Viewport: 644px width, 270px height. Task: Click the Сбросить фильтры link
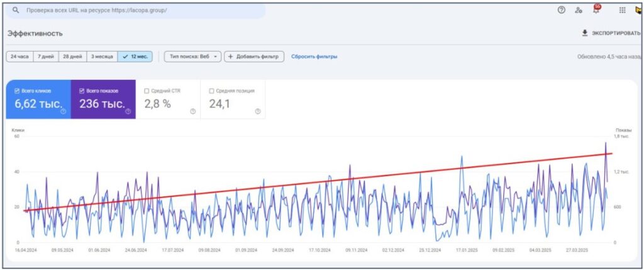pyautogui.click(x=314, y=57)
